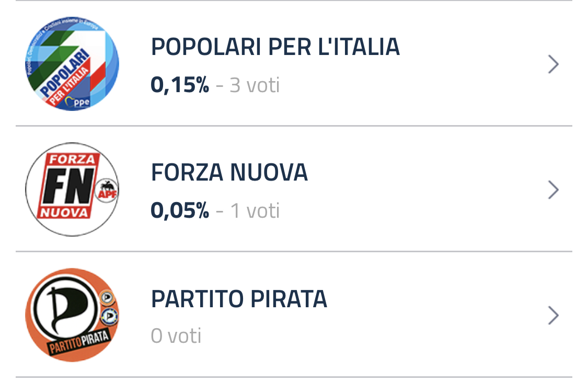Screen dimensions: 588x381
Task: Expand the Forza Nuova row chevron
Action: coord(554,189)
